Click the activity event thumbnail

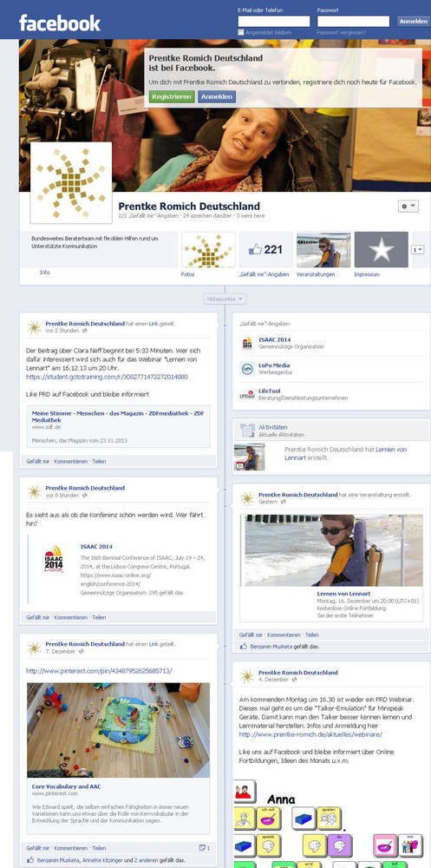click(x=250, y=457)
